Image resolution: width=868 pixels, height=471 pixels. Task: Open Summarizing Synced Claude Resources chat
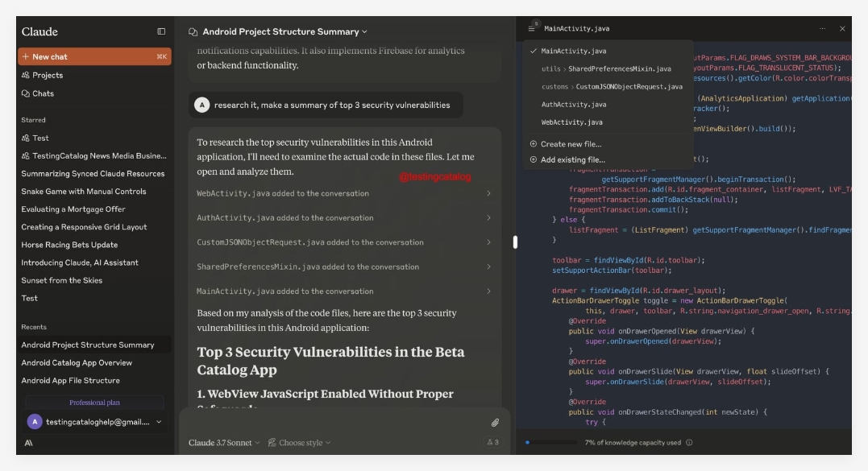[x=93, y=174]
